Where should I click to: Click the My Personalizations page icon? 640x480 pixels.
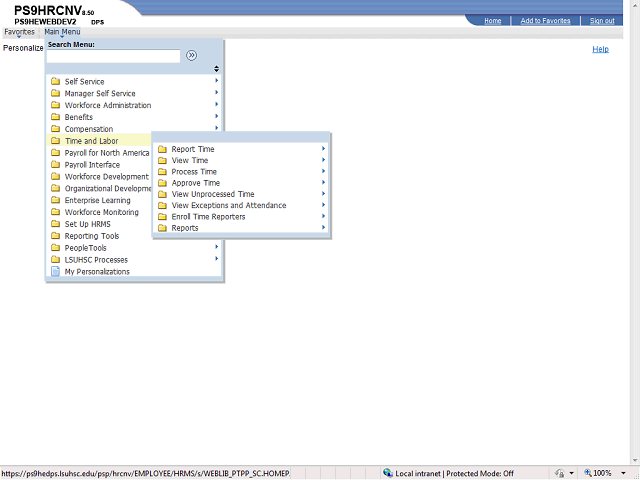(56, 272)
